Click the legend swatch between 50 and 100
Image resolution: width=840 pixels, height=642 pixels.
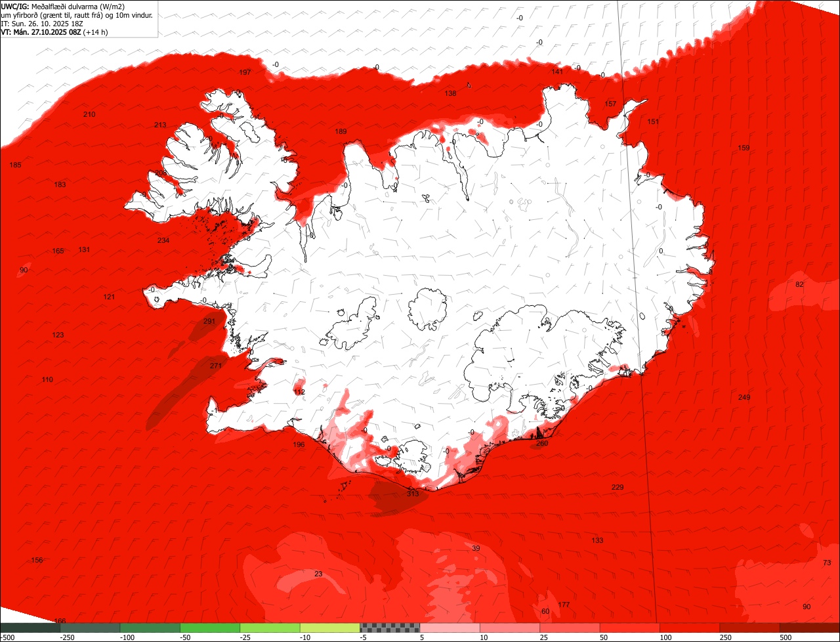[630, 628]
